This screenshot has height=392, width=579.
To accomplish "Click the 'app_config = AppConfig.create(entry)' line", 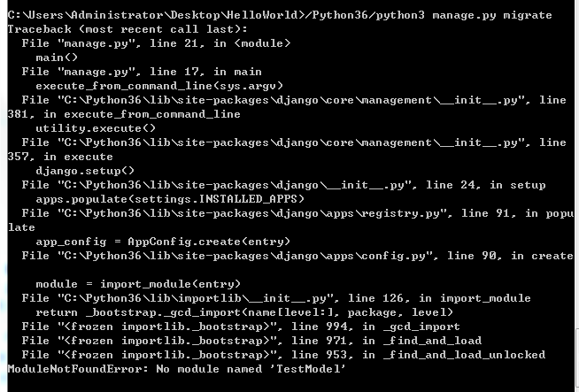I will pyautogui.click(x=163, y=242).
